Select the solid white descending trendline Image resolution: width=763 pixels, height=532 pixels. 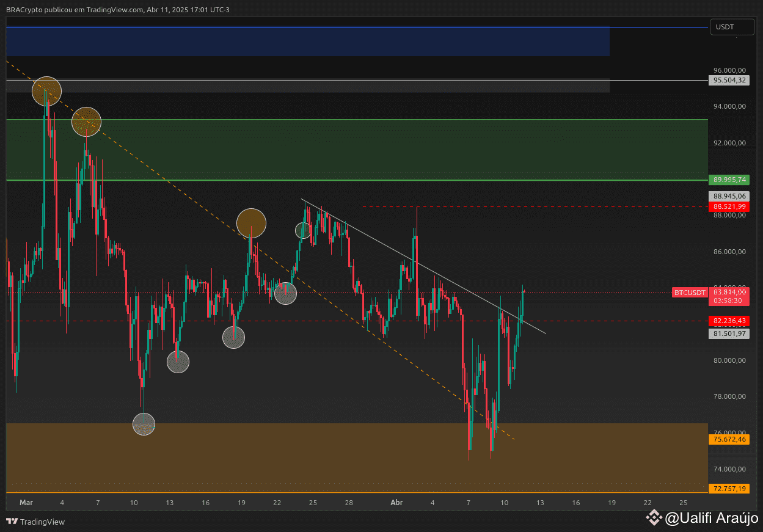(x=423, y=266)
